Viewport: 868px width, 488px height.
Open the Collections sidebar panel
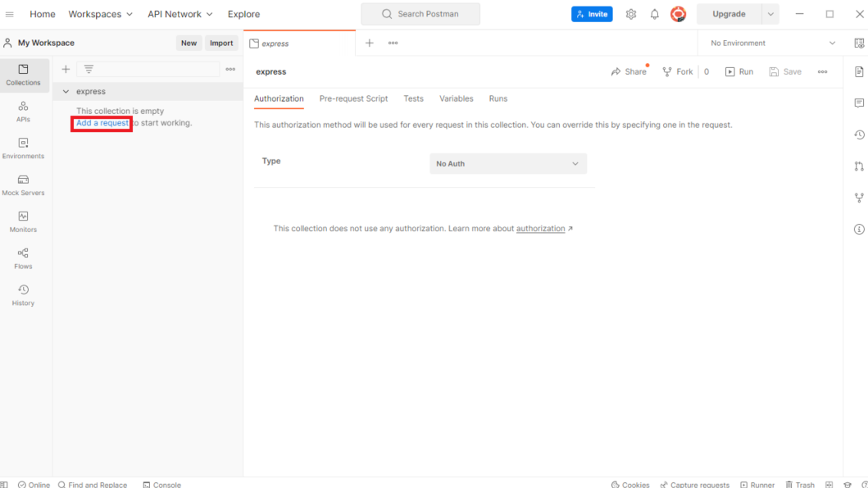coord(23,75)
